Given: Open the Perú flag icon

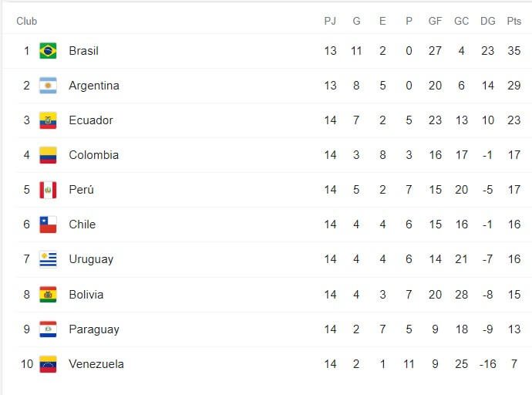Looking at the screenshot, I should [x=48, y=190].
